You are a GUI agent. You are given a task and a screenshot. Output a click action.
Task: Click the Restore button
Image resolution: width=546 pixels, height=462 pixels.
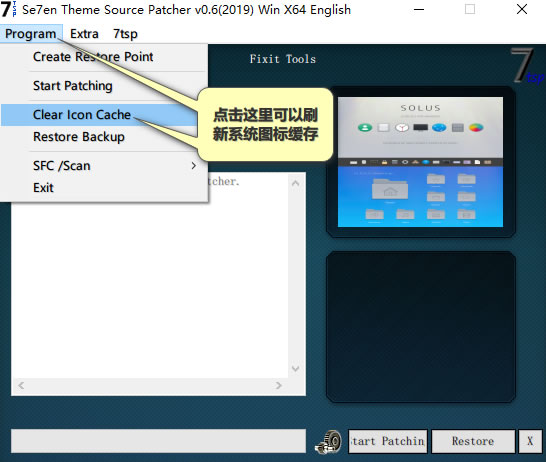point(473,441)
